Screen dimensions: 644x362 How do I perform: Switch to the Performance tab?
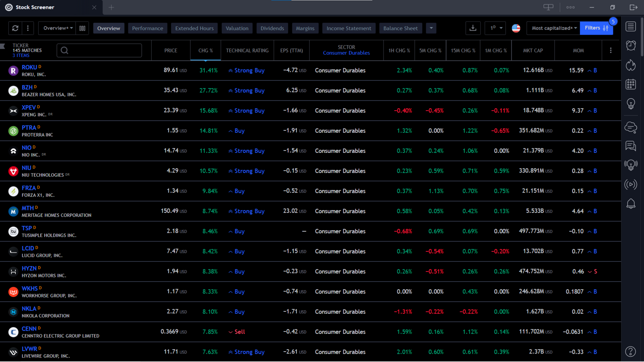coord(147,28)
